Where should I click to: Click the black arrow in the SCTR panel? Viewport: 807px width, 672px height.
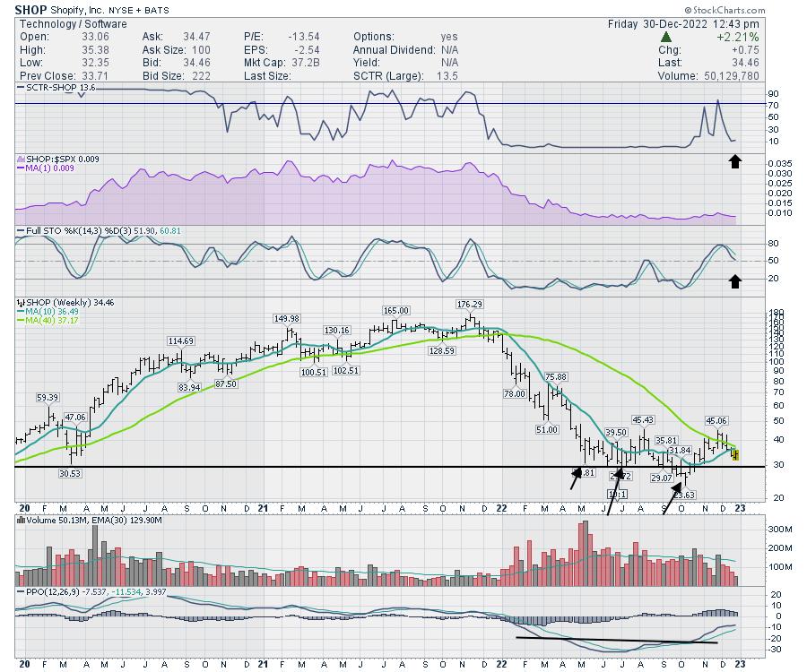(x=734, y=161)
